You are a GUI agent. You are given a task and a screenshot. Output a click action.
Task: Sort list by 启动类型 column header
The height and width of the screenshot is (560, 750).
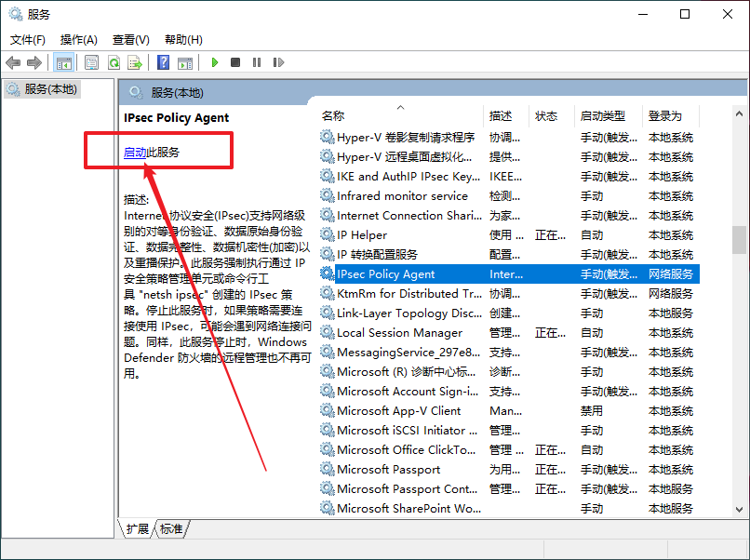click(x=603, y=116)
